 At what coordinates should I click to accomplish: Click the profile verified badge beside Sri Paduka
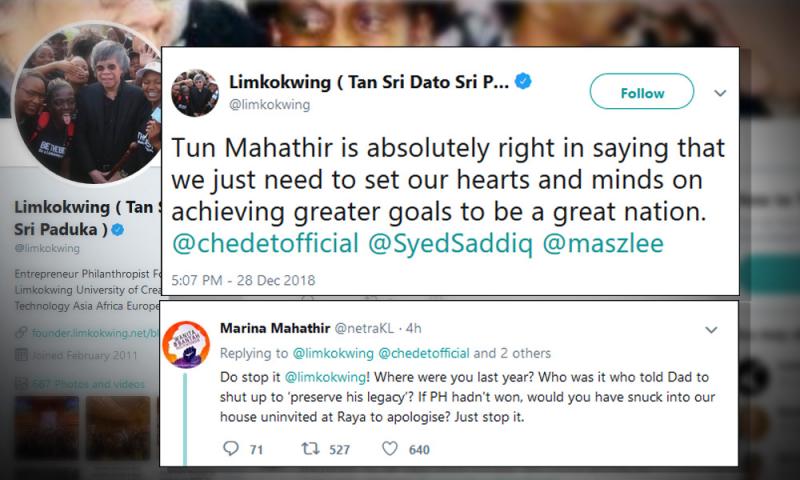click(x=116, y=229)
